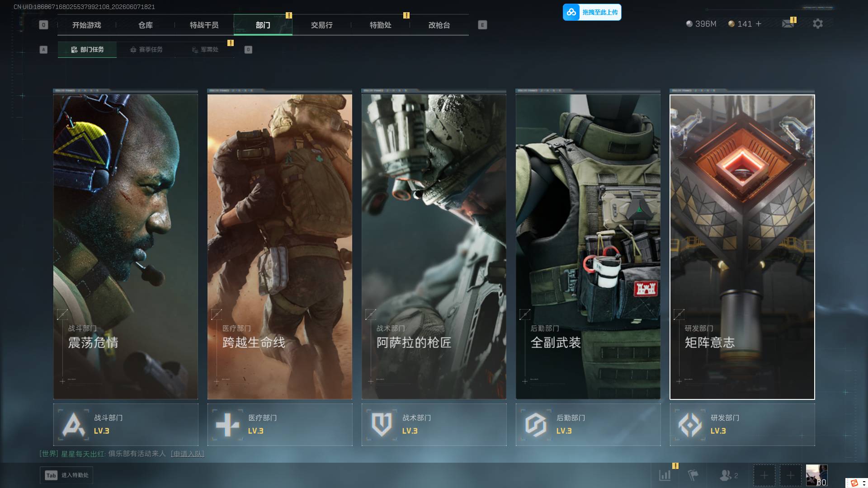Click the flag icon in bottom bar
Screen dimensions: 868x488
pos(693,475)
